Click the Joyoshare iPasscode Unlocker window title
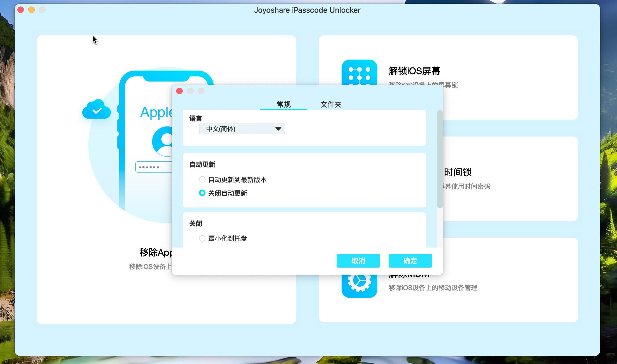Image resolution: width=617 pixels, height=364 pixels. tap(307, 10)
